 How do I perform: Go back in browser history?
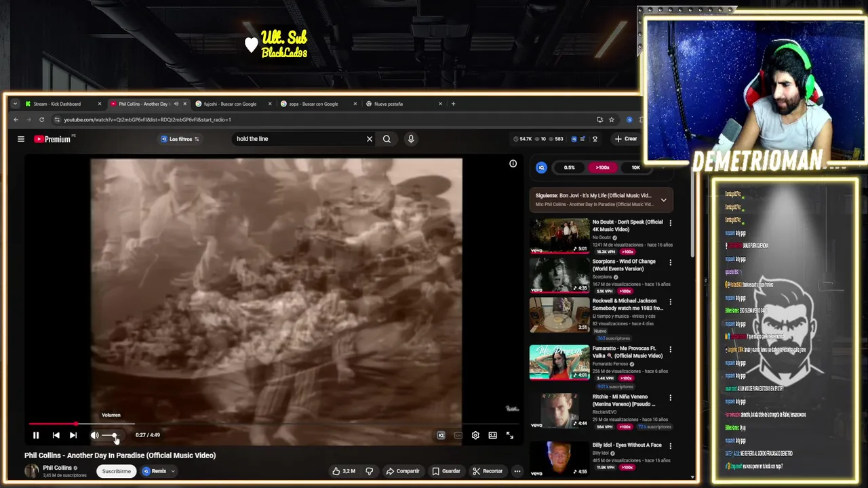[16, 120]
